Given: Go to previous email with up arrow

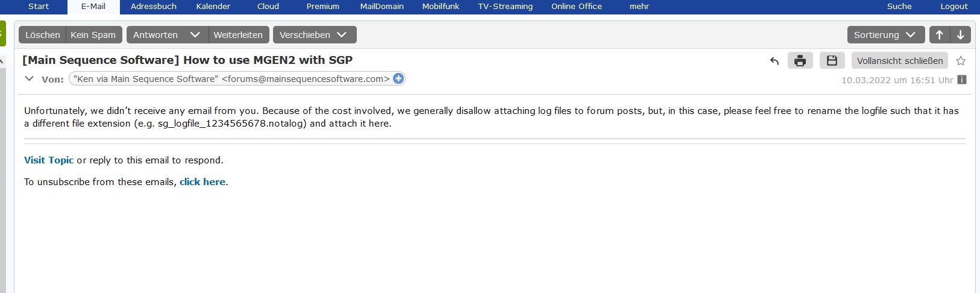Looking at the screenshot, I should click(939, 35).
